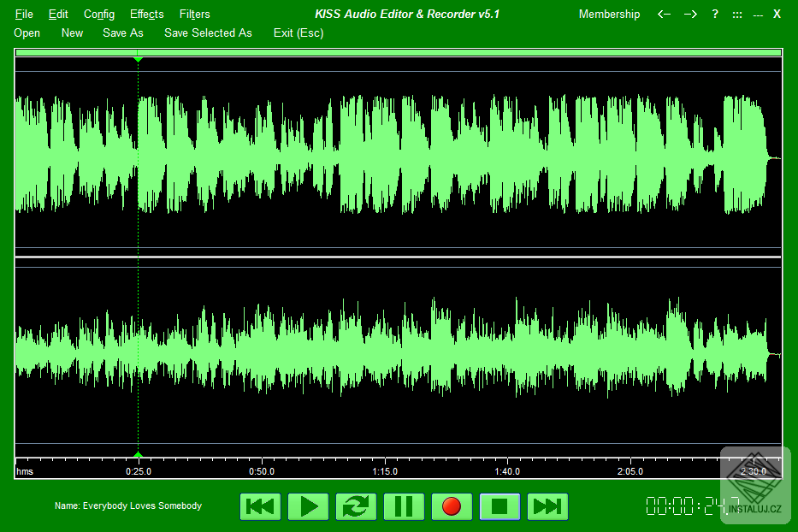The image size is (798, 532).
Task: Click the Stop icon
Action: click(x=499, y=506)
